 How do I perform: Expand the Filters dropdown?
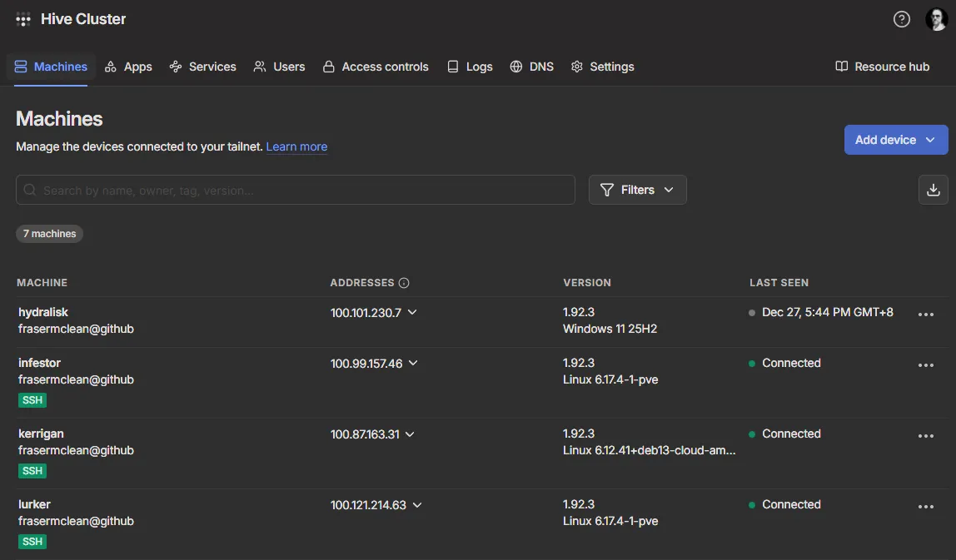click(x=637, y=190)
